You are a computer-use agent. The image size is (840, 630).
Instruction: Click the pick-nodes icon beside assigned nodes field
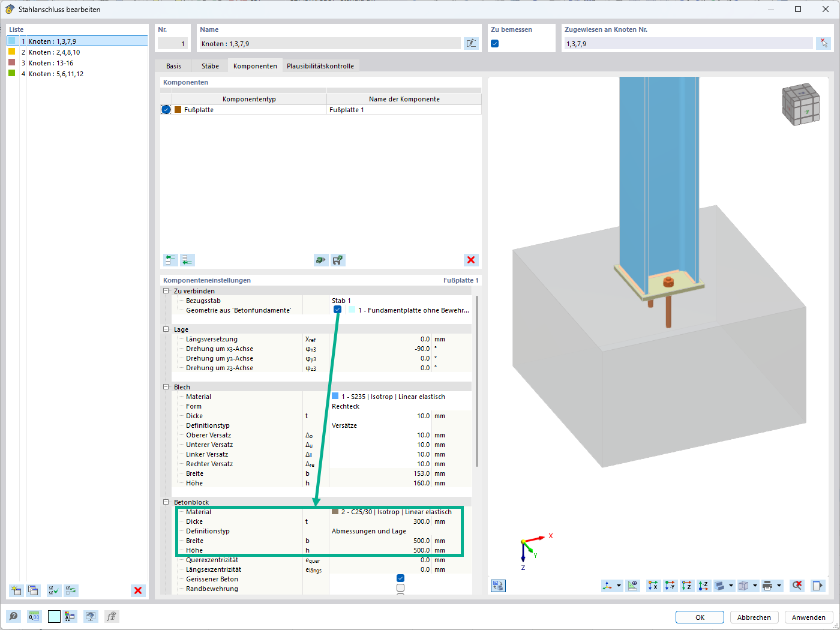(823, 43)
